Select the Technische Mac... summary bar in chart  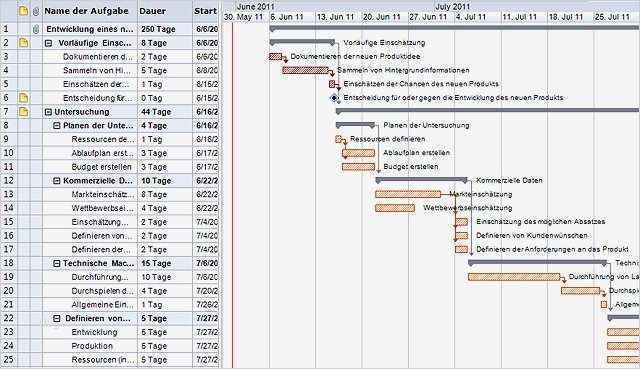[x=537, y=262]
